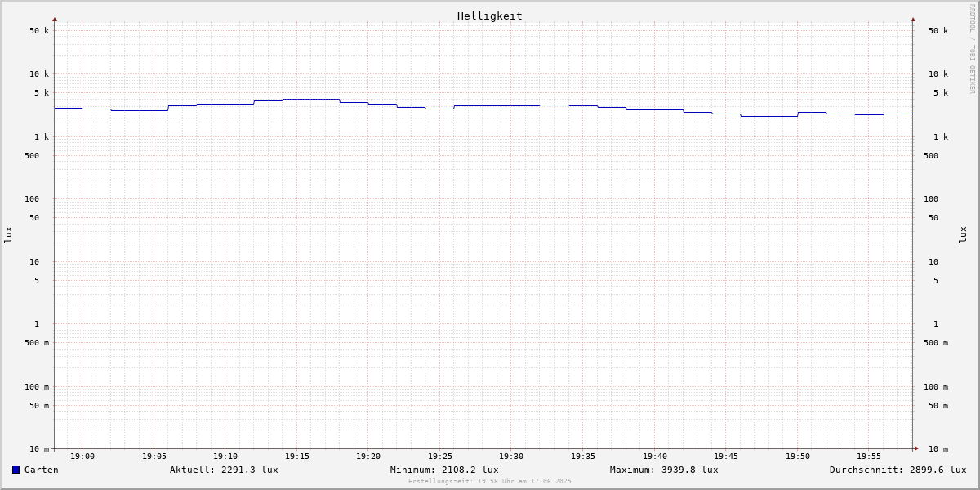Click the 100 label on right axis
The image size is (980, 490).
pyautogui.click(x=931, y=199)
